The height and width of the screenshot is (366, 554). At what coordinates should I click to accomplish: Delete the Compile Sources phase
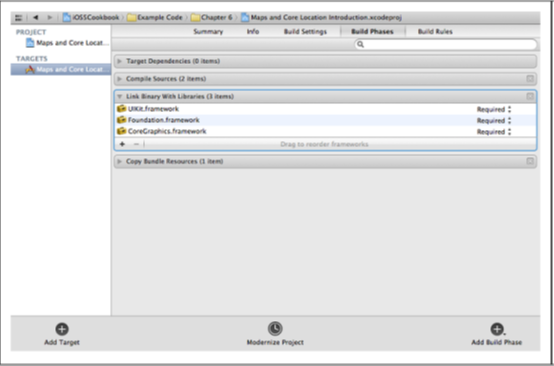(530, 79)
